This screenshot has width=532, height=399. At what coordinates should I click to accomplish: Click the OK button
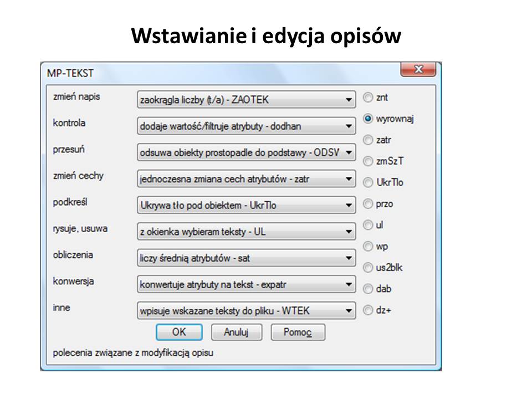click(179, 332)
